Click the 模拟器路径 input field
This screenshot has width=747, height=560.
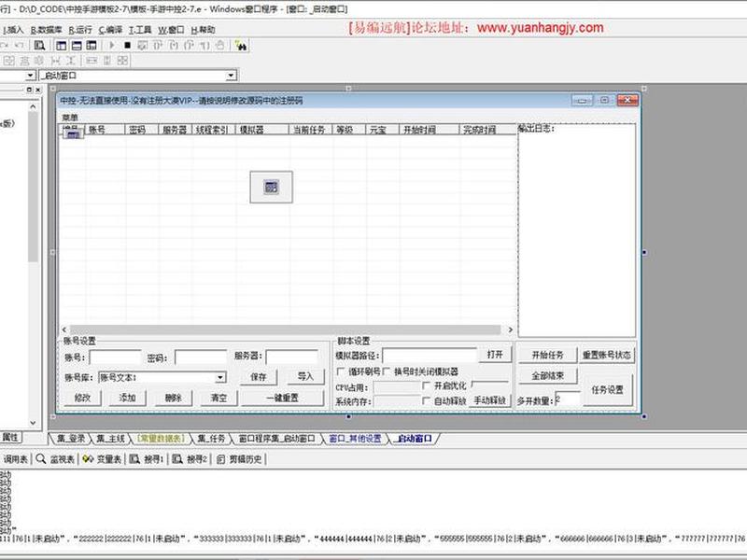[x=430, y=356]
